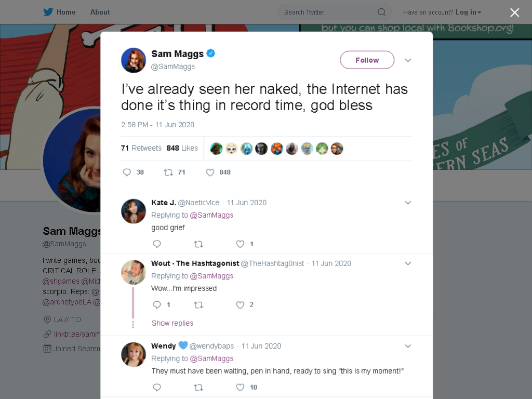Retweet Wout's "Wow...I'm impressed" reply
Image resolution: width=532 pixels, height=399 pixels.
(198, 304)
